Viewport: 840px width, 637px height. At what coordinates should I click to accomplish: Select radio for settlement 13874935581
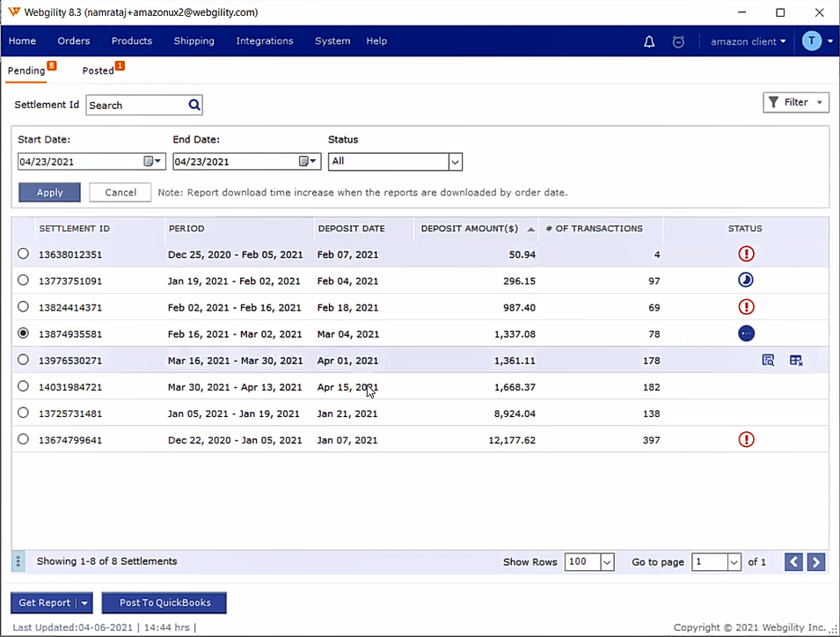[23, 333]
